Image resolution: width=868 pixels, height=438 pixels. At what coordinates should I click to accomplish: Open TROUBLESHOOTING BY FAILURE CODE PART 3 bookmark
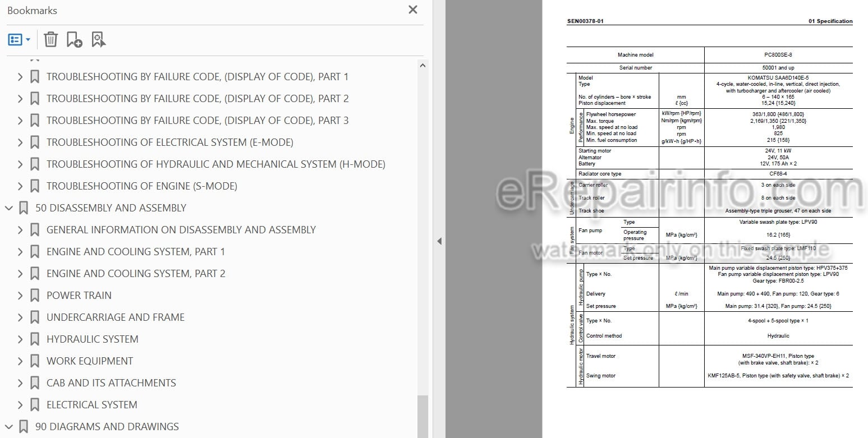pos(198,121)
